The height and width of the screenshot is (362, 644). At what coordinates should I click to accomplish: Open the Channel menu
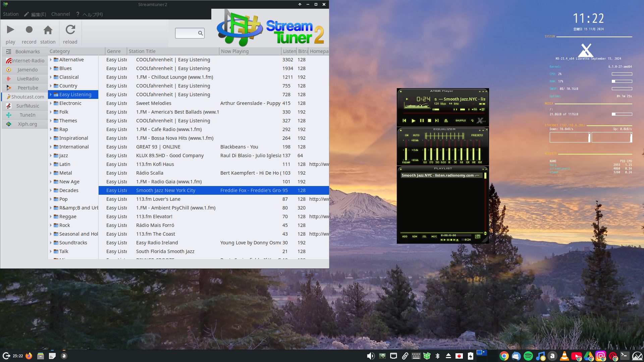pyautogui.click(x=61, y=14)
